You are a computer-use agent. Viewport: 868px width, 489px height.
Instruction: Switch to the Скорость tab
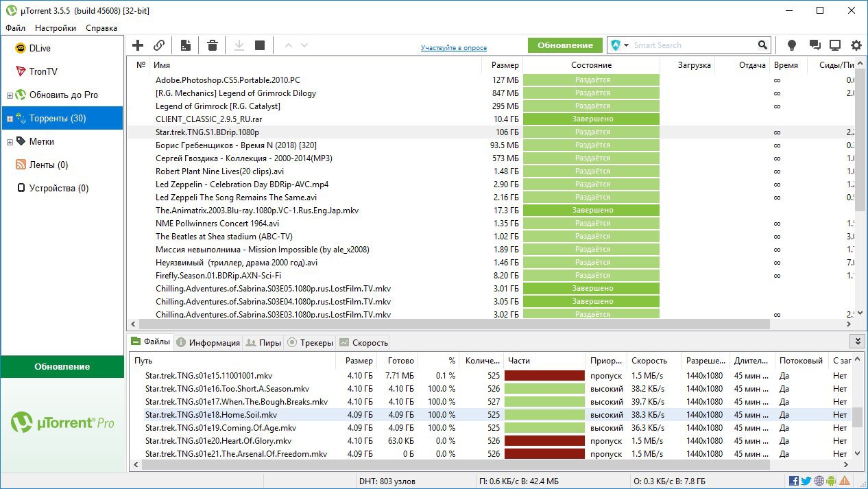click(x=363, y=342)
